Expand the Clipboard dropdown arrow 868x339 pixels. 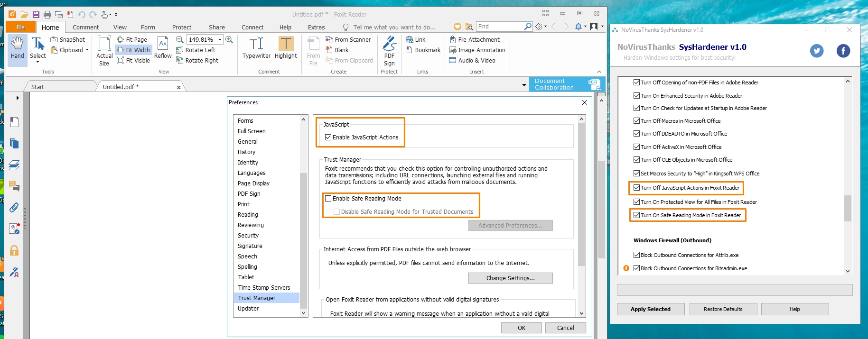87,50
